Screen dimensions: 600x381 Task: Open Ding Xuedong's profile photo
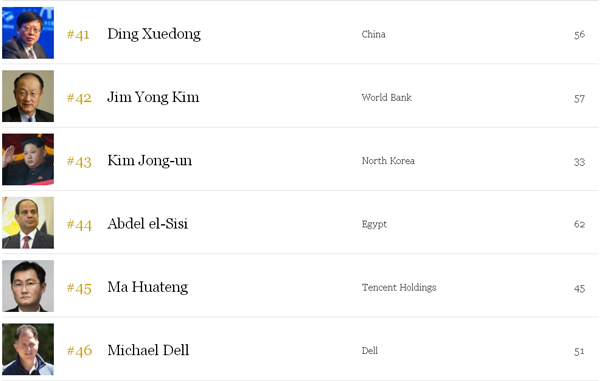28,33
